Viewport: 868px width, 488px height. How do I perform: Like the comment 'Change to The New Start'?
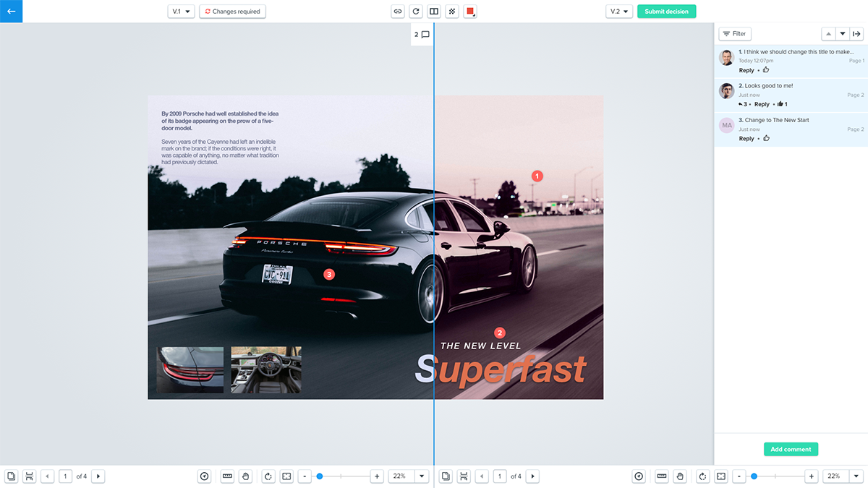pos(766,138)
